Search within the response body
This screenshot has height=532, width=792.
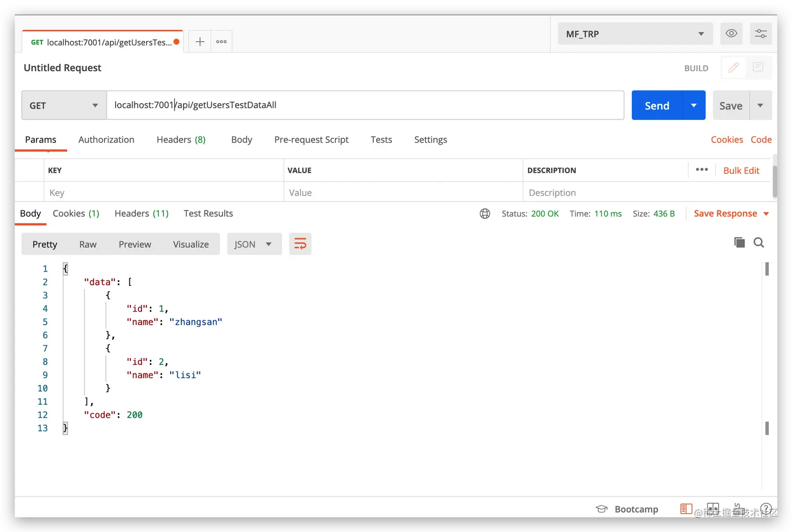(758, 242)
